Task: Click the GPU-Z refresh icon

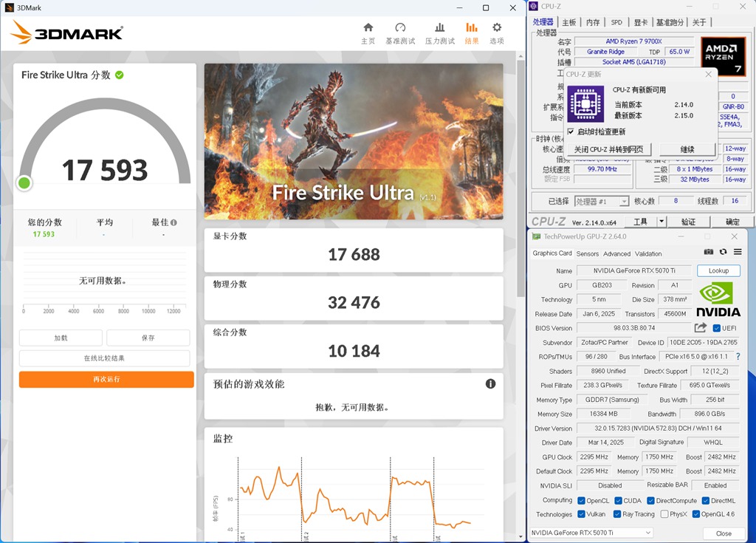Action: coord(723,251)
